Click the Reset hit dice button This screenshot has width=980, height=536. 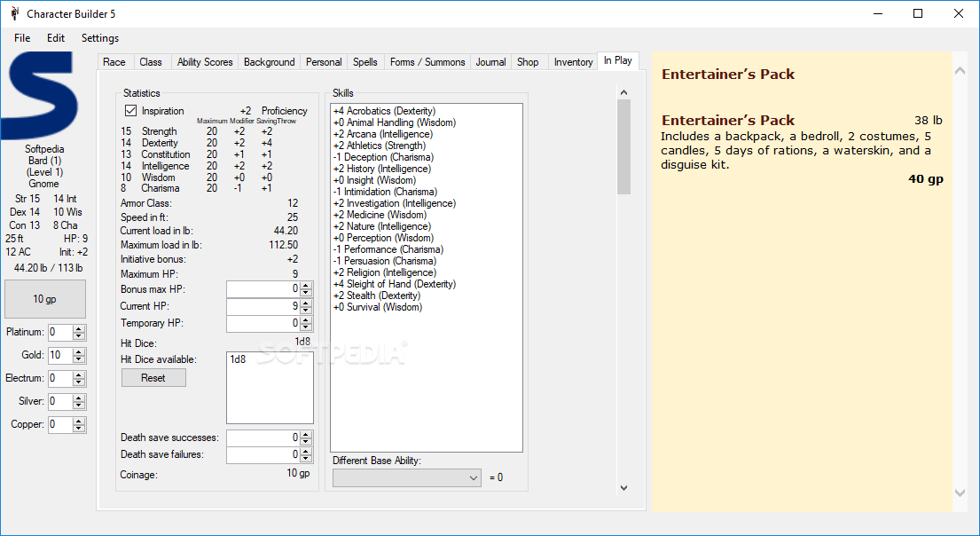[x=153, y=378]
